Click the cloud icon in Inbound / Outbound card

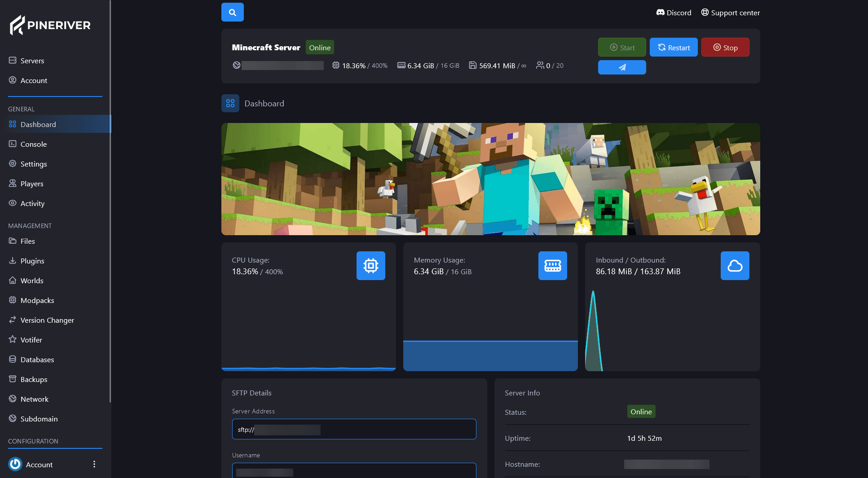pos(735,266)
